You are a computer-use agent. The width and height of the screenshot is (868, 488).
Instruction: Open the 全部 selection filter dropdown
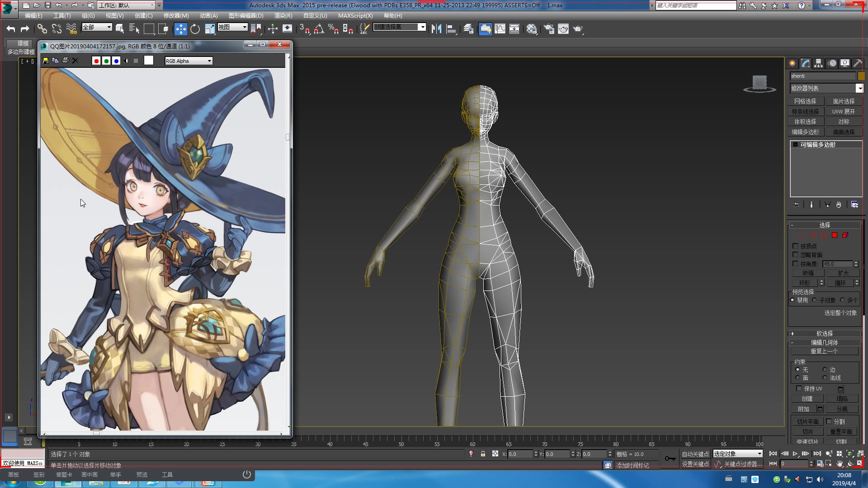pos(97,27)
